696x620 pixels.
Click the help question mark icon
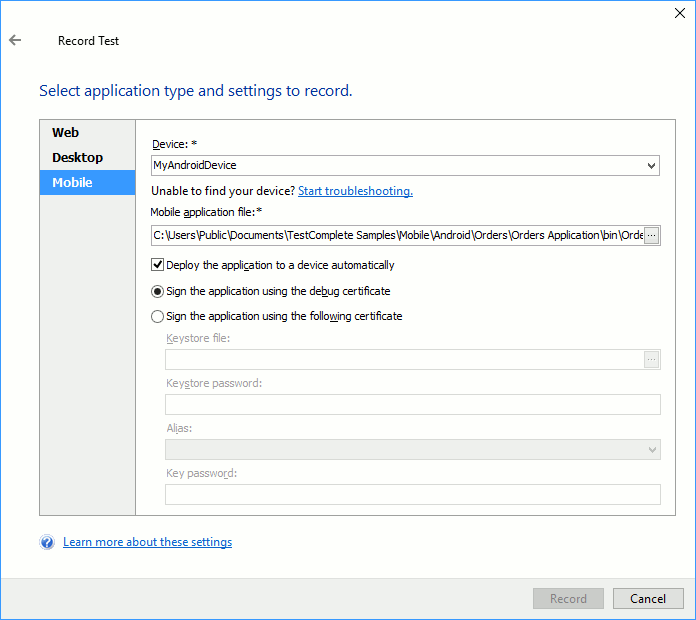[x=47, y=542]
